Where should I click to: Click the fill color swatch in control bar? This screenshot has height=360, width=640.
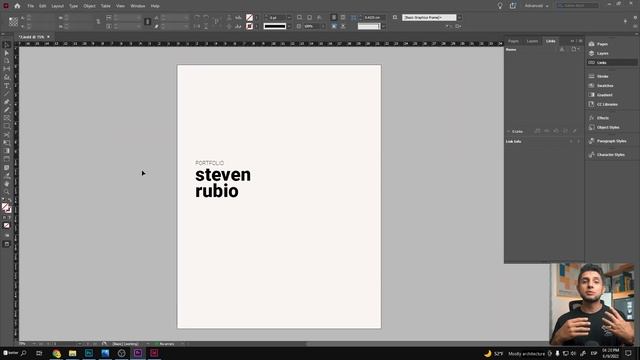click(249, 18)
